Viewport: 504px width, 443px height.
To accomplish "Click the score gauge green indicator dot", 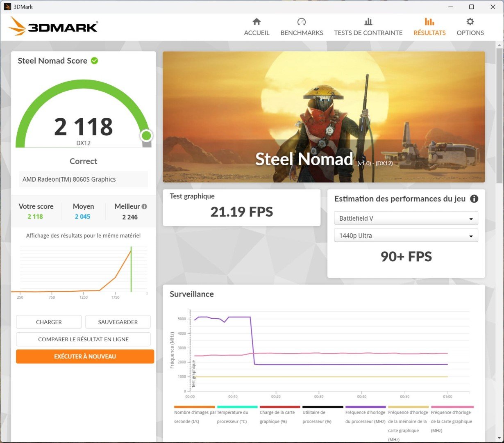I will point(146,135).
